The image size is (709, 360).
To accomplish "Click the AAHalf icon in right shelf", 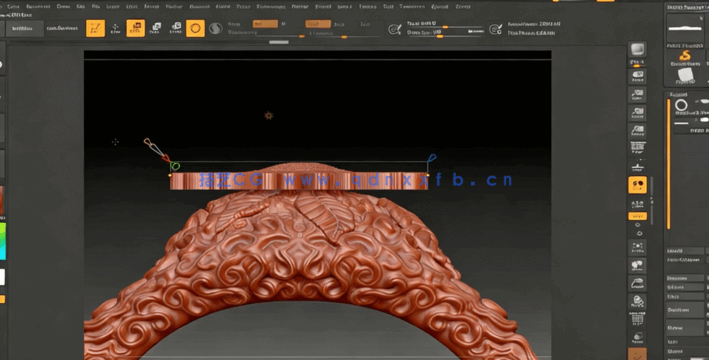I will click(638, 131).
